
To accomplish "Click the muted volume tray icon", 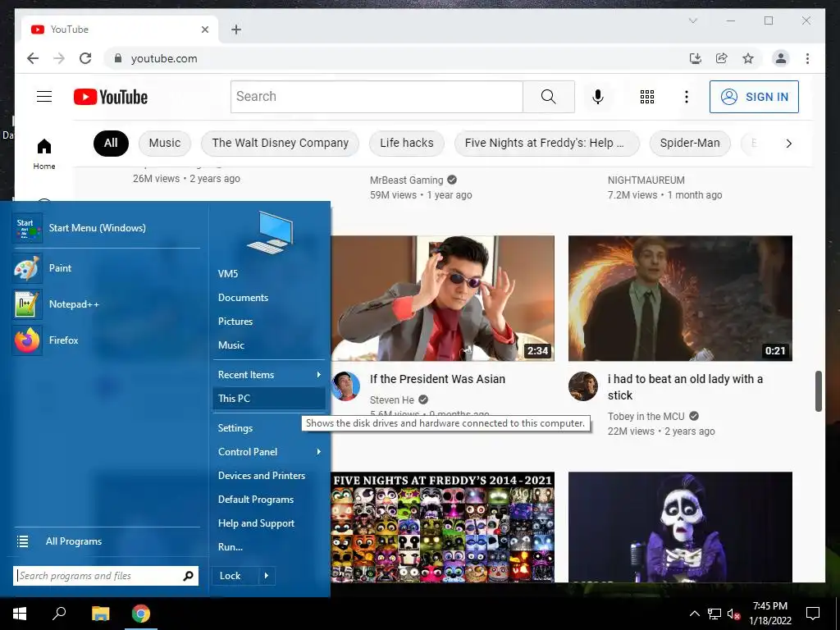I will click(734, 614).
